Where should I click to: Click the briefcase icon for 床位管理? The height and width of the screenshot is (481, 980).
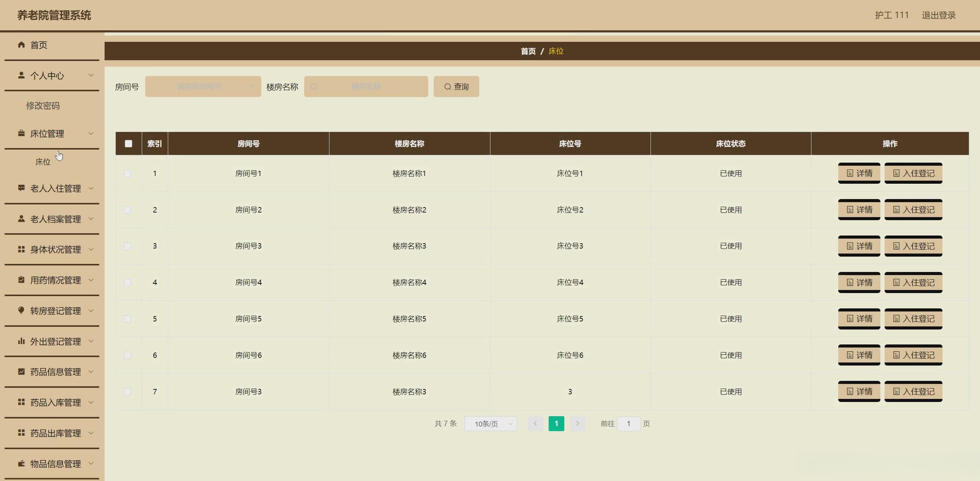pos(21,133)
